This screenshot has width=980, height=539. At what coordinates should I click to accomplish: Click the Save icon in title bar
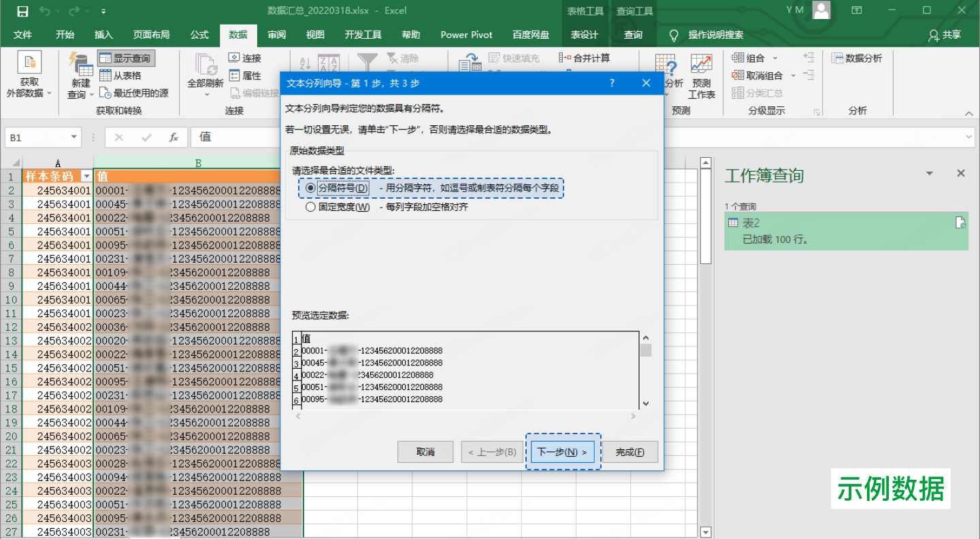[x=22, y=11]
